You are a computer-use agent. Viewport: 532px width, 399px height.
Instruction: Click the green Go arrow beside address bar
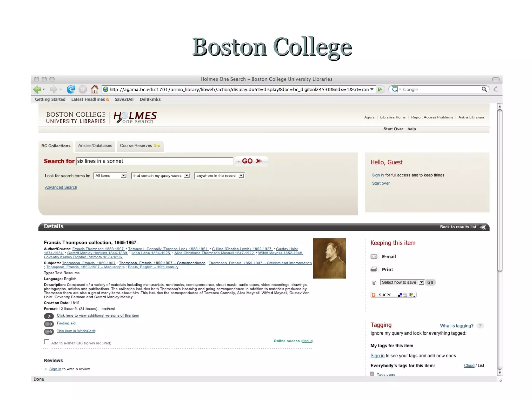[x=380, y=89]
